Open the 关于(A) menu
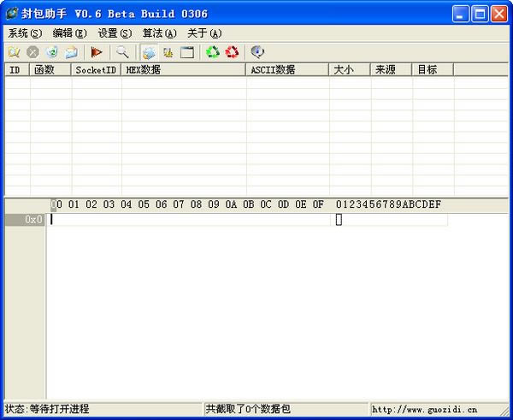 click(203, 33)
